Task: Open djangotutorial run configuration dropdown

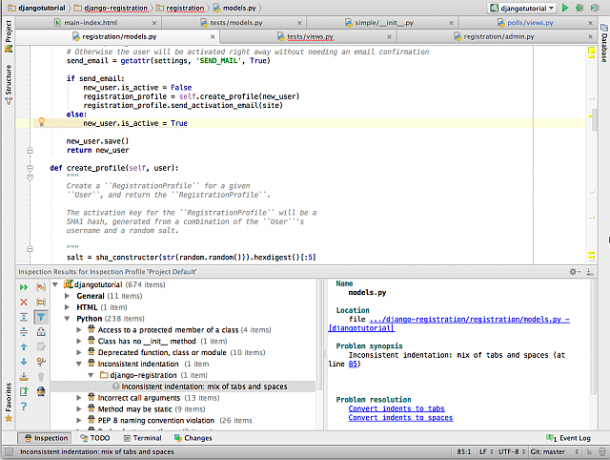Action: (523, 8)
